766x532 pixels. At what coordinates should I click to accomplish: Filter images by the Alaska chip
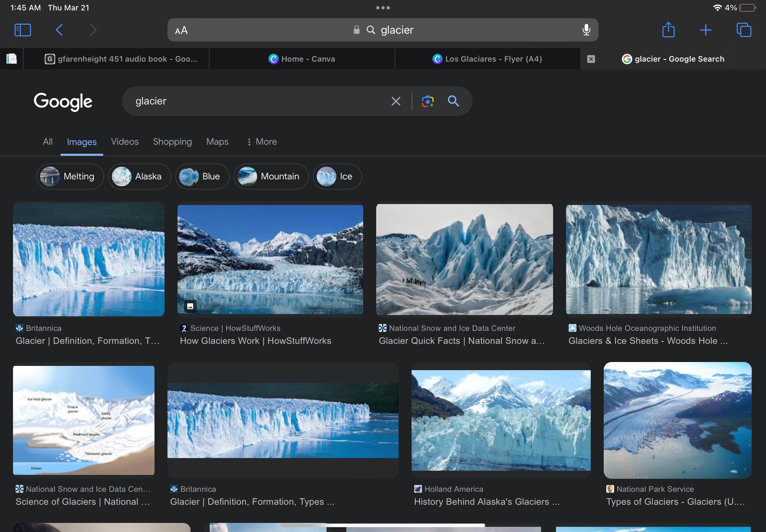[139, 176]
